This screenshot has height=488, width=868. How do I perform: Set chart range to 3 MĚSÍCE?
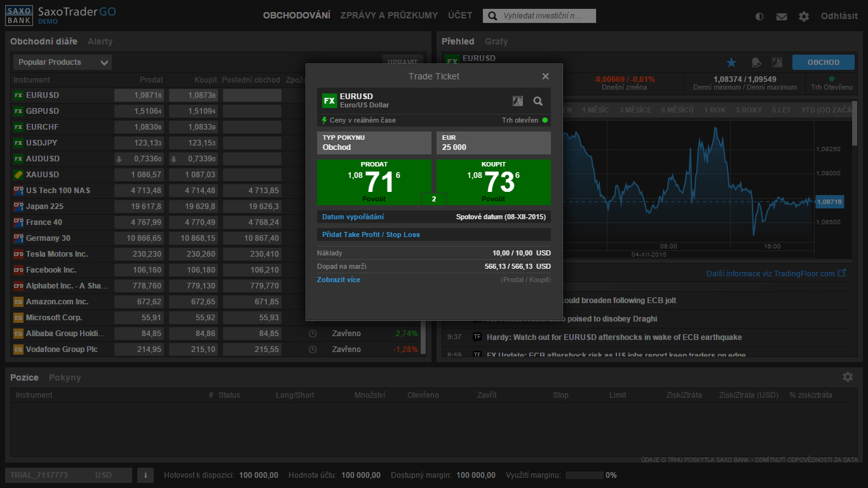pos(635,110)
